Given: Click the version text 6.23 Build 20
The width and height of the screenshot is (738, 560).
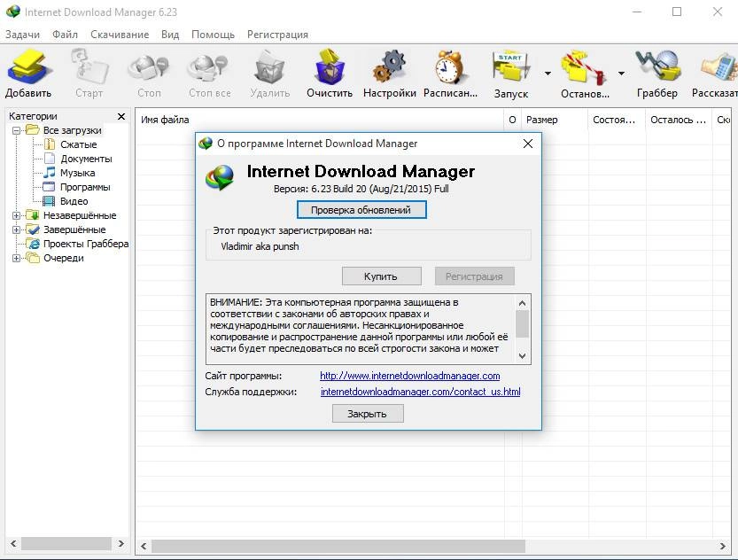Looking at the screenshot, I should [x=361, y=189].
